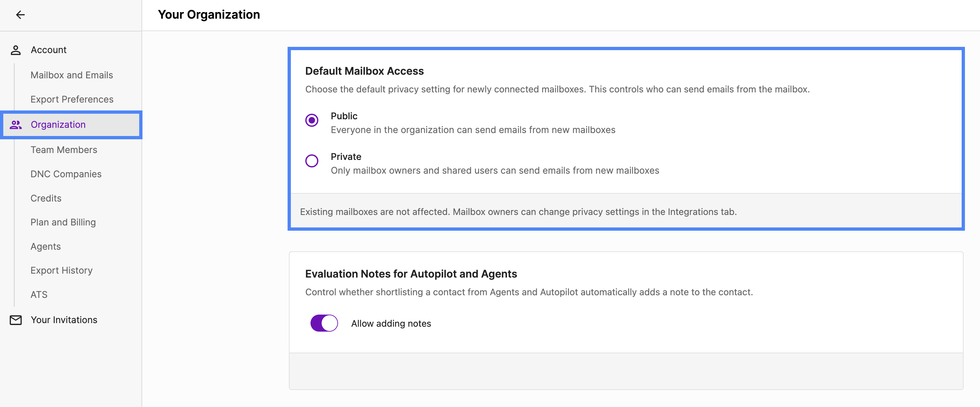The width and height of the screenshot is (980, 407).
Task: Click the Public option label text
Action: pyautogui.click(x=344, y=116)
